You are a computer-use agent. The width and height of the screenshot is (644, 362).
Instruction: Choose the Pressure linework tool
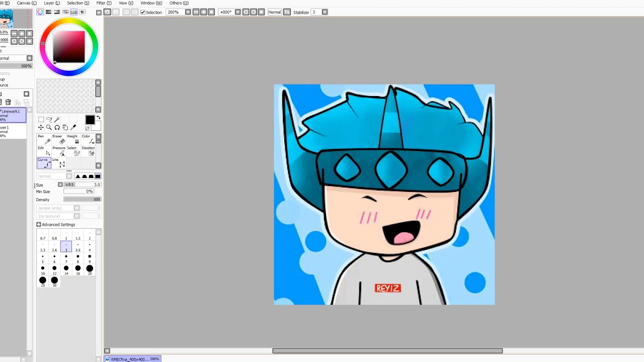pos(58,151)
